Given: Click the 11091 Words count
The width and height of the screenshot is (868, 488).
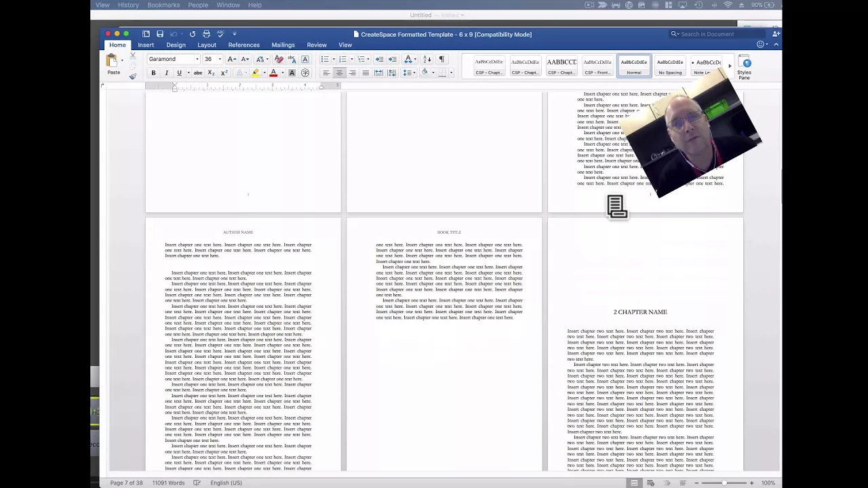Looking at the screenshot, I should [x=168, y=483].
